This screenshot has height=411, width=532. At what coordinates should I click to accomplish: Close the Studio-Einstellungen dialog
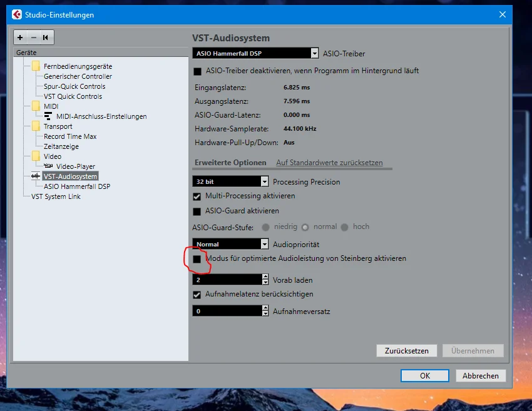pyautogui.click(x=503, y=14)
